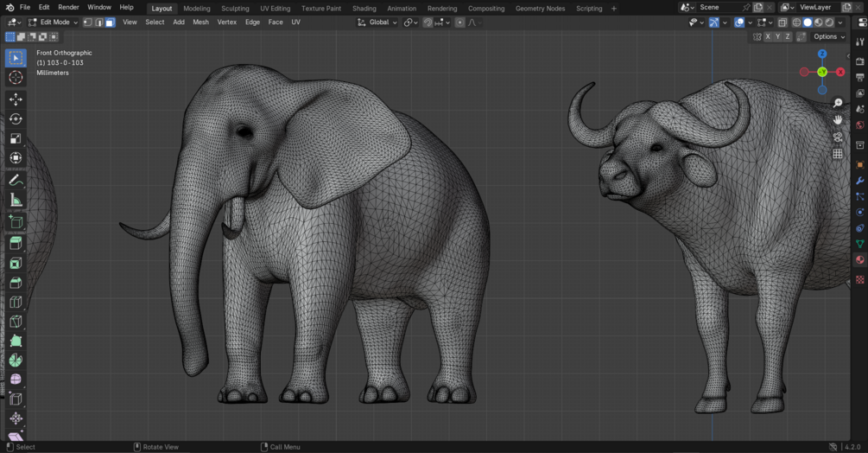Toggle proportional editing
This screenshot has height=453, width=868.
(x=460, y=22)
